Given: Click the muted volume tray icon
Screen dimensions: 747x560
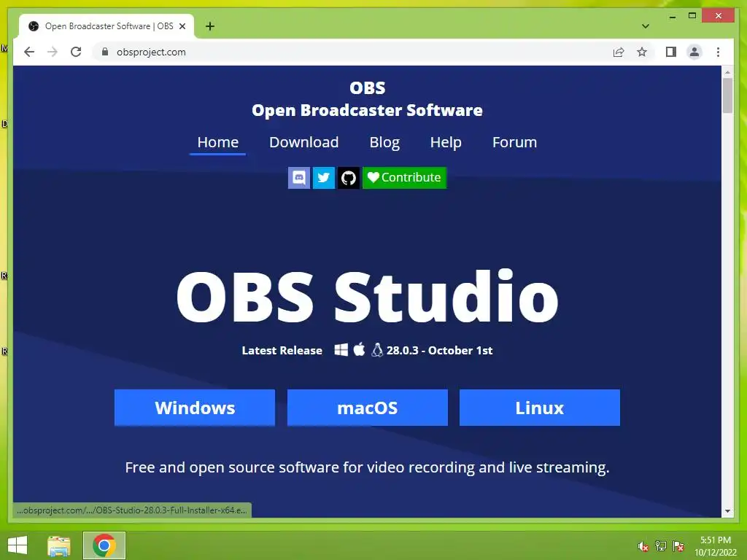Looking at the screenshot, I should tap(643, 545).
